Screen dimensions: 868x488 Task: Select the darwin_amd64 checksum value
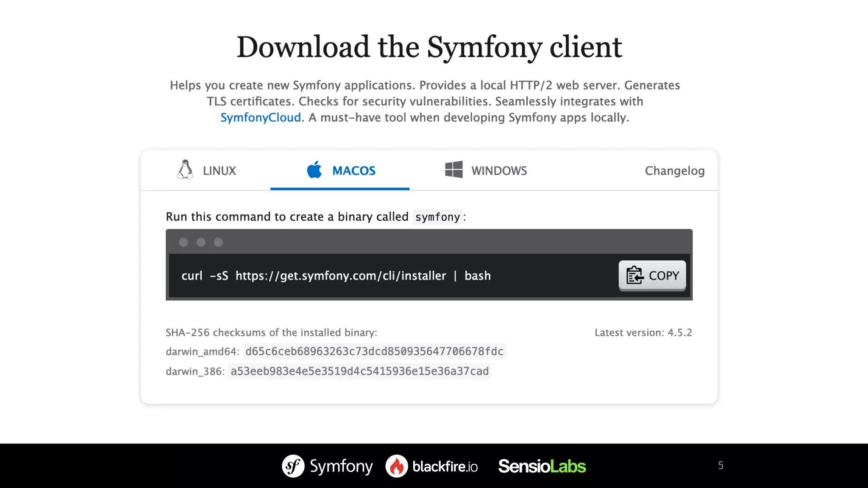(374, 351)
